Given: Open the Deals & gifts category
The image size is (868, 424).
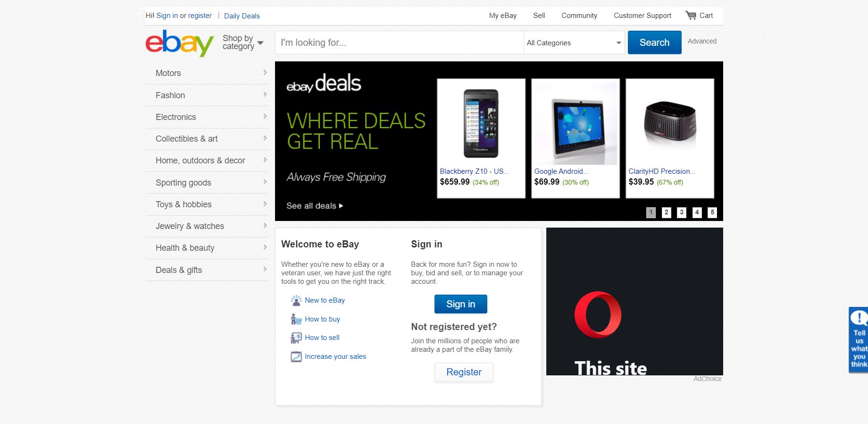Looking at the screenshot, I should pyautogui.click(x=207, y=270).
